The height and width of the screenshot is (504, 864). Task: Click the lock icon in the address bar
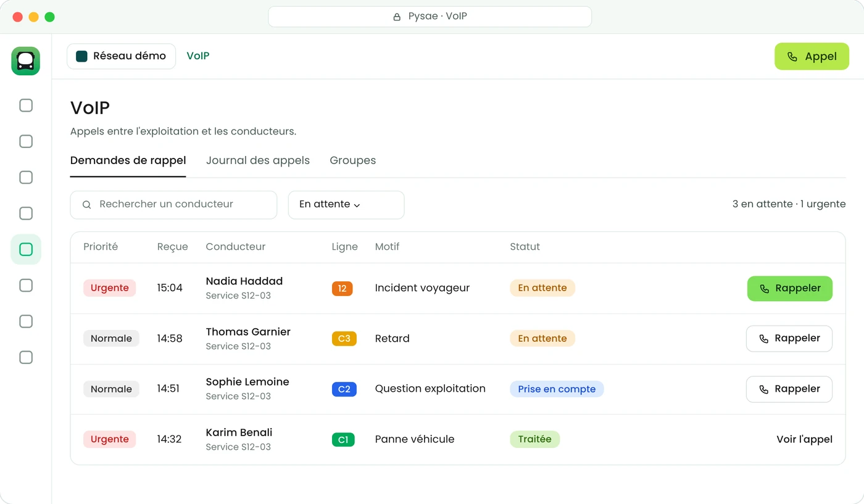[397, 17]
